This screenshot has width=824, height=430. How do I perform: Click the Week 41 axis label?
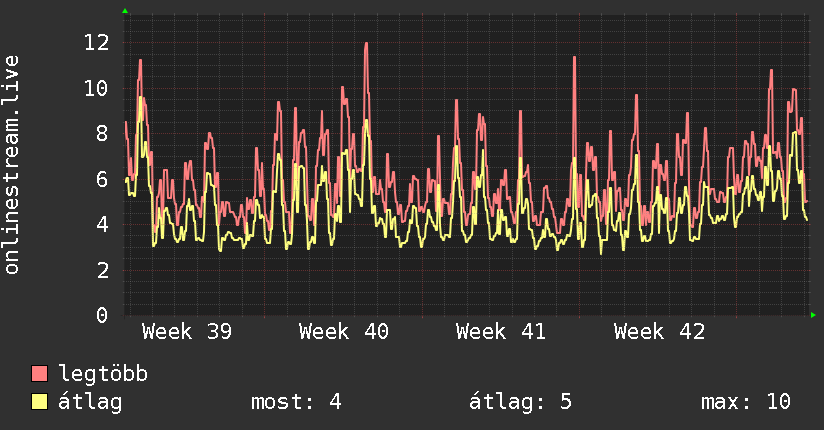[x=501, y=332]
